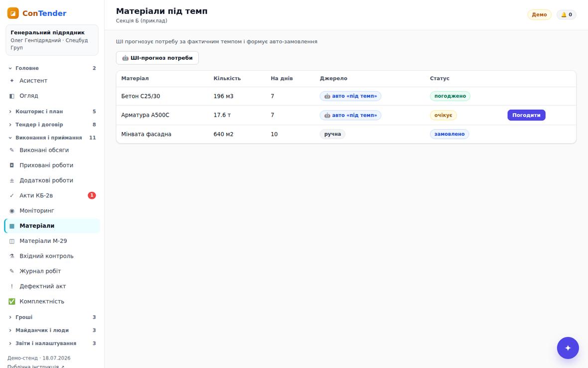588x368 pixels.
Task: Expand the Кошторис і план section
Action: pyautogui.click(x=52, y=111)
